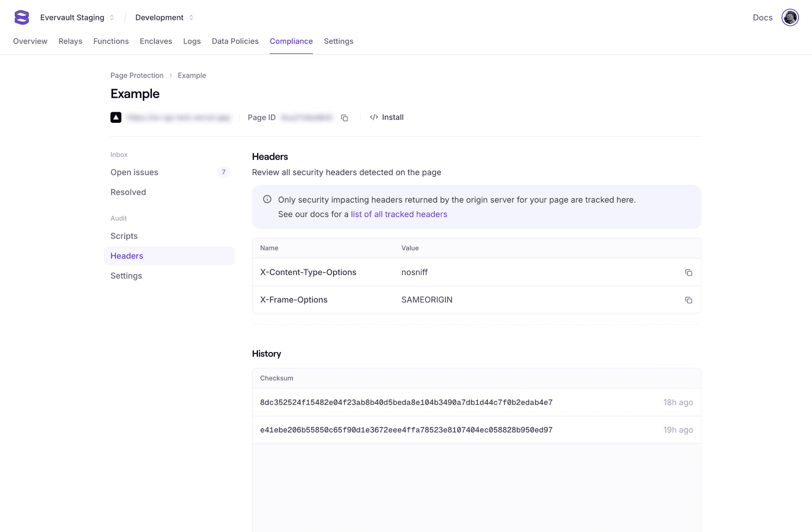Open the Development environment selector
This screenshot has height=532, width=812.
click(164, 17)
